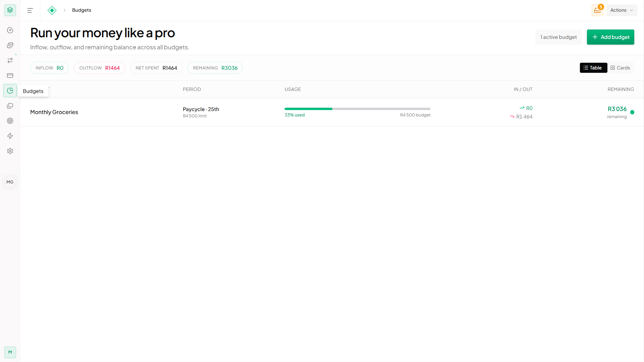Open the Monthly Groceries budget row
Screen dimensions: 644x362
tap(54, 112)
